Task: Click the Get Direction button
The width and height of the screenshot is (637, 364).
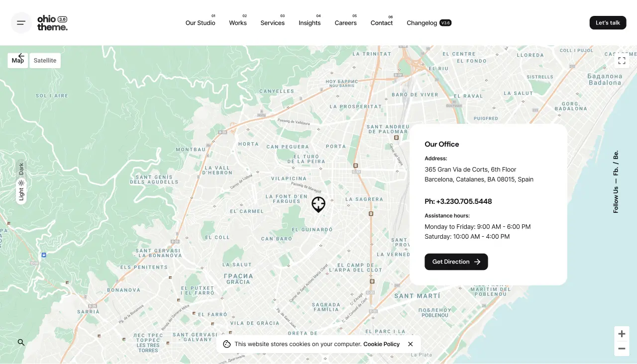Action: tap(456, 262)
